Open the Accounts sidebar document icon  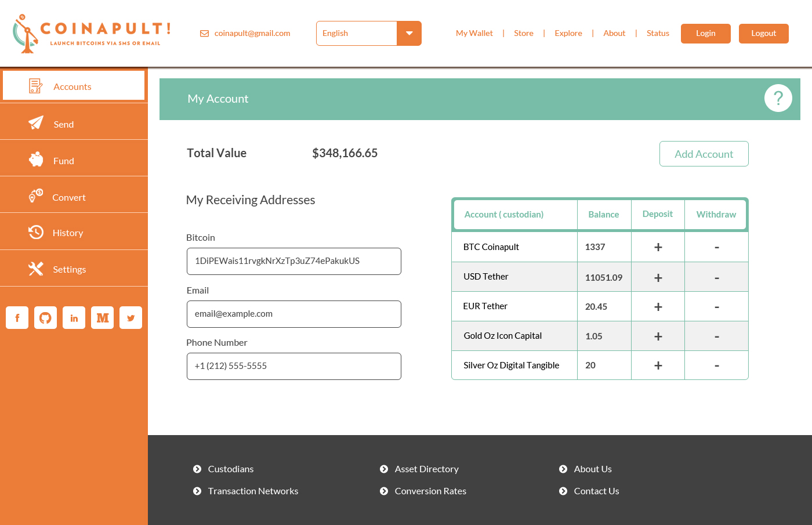pos(35,86)
